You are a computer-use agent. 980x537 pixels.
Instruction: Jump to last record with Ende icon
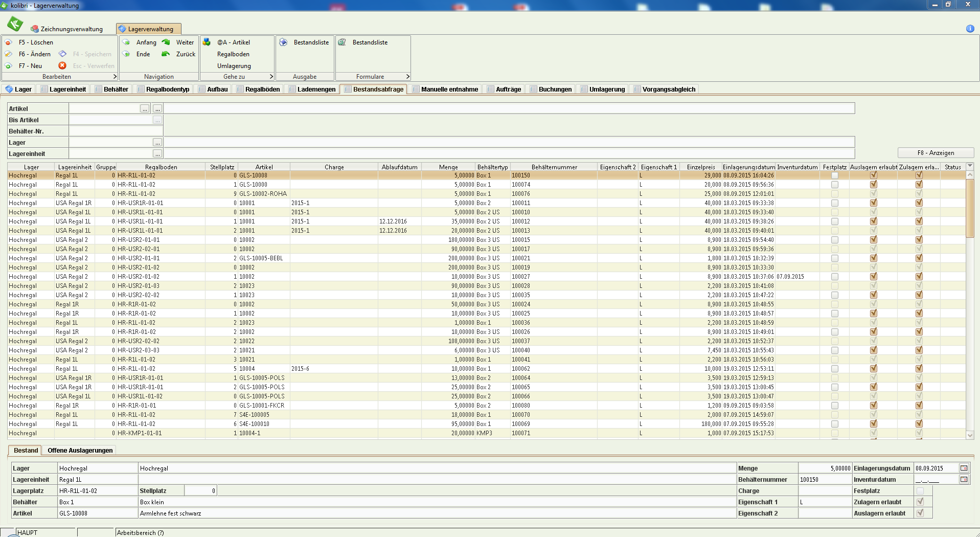126,54
